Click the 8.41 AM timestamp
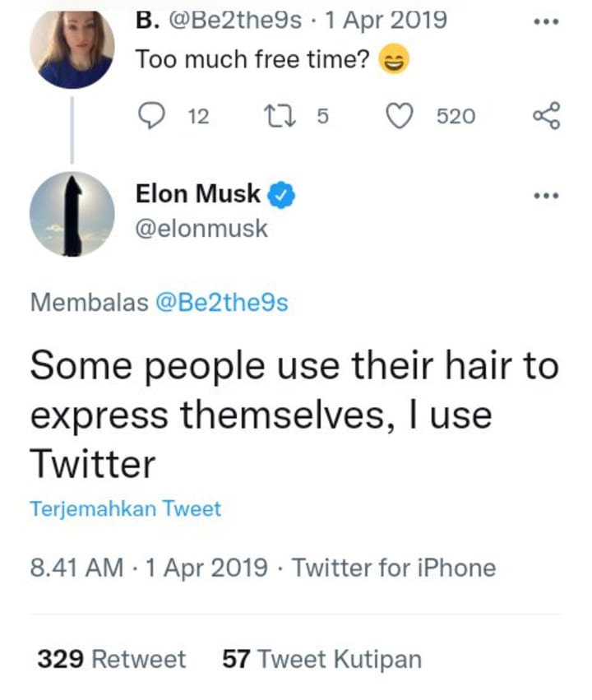Screen dimensions: 592x700 tap(76, 568)
